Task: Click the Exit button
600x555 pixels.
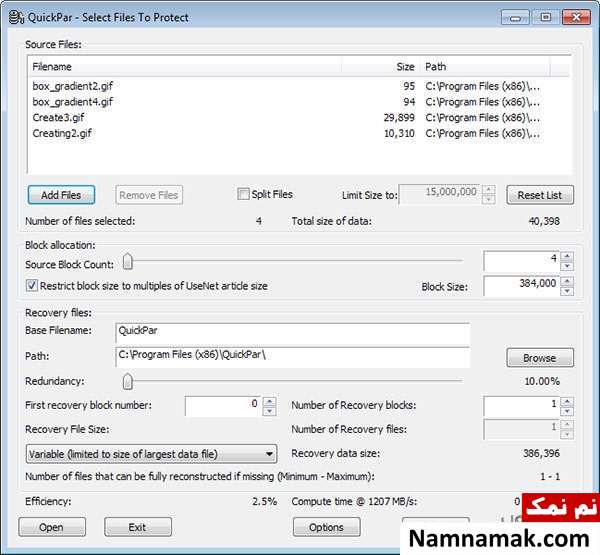Action: (x=138, y=527)
